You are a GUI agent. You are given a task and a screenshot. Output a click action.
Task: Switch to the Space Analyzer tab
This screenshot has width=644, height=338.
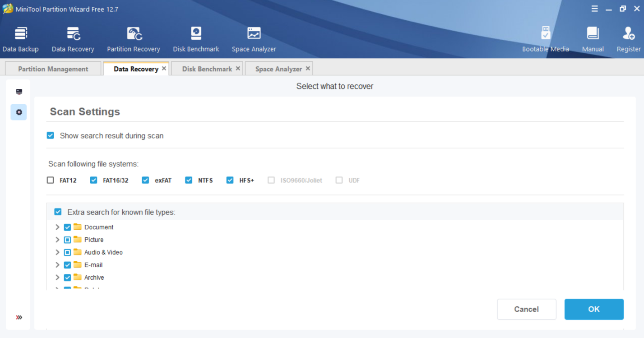point(278,69)
